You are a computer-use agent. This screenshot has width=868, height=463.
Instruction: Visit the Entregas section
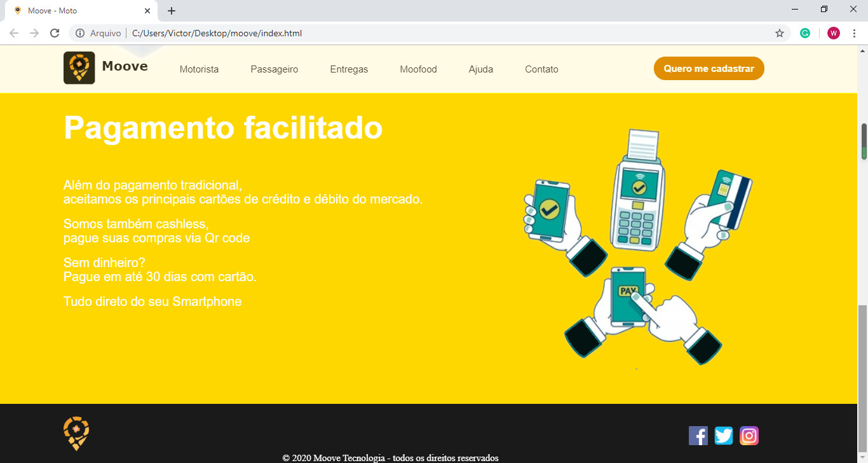[349, 69]
